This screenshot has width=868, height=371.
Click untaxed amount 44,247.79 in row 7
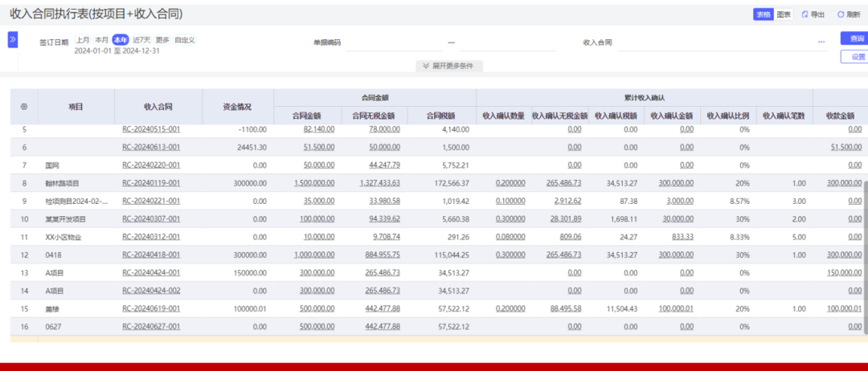point(384,165)
